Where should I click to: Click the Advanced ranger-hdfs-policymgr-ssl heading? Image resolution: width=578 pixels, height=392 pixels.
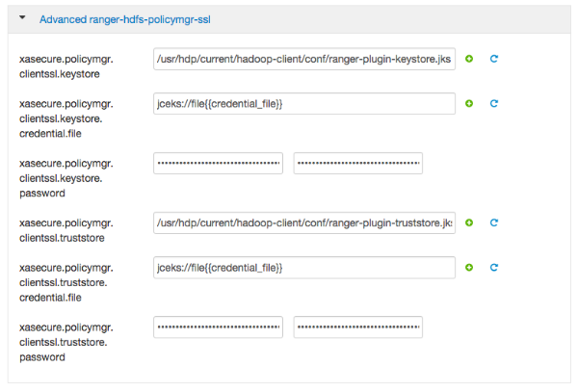tap(113, 18)
